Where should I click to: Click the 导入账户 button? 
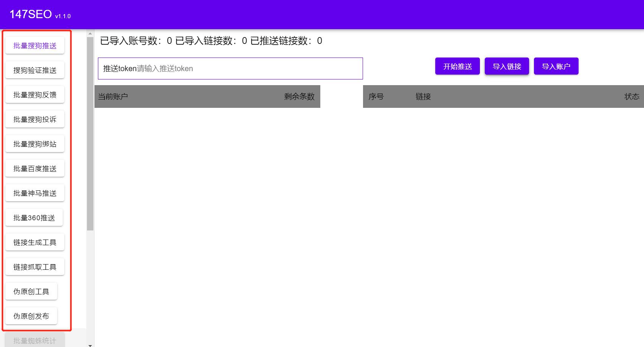click(556, 66)
